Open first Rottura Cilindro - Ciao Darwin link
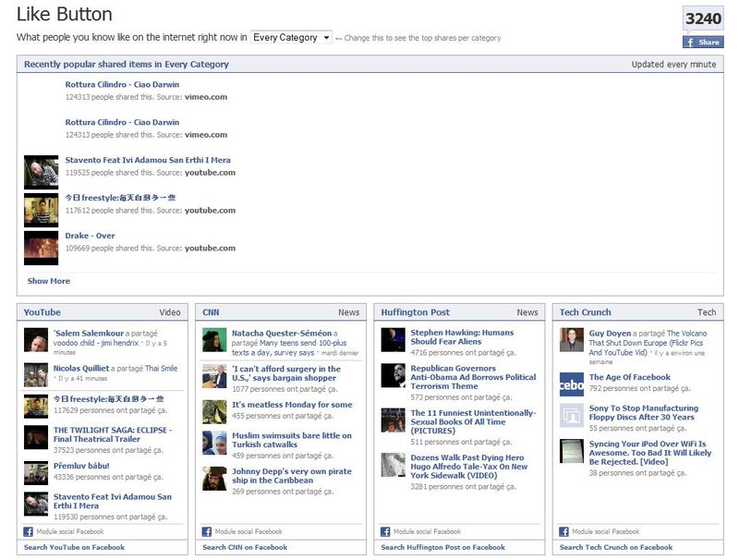The image size is (739, 560). click(x=122, y=84)
